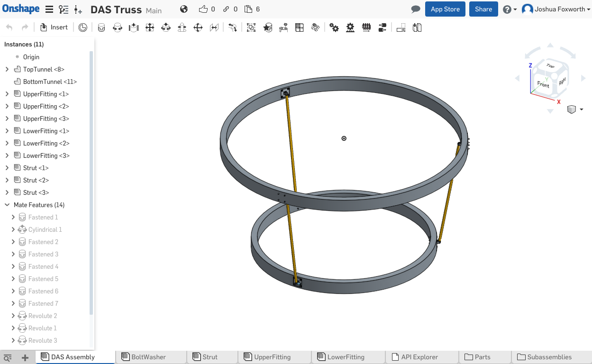This screenshot has height=364, width=592.
Task: Click the links count icon
Action: point(227,9)
